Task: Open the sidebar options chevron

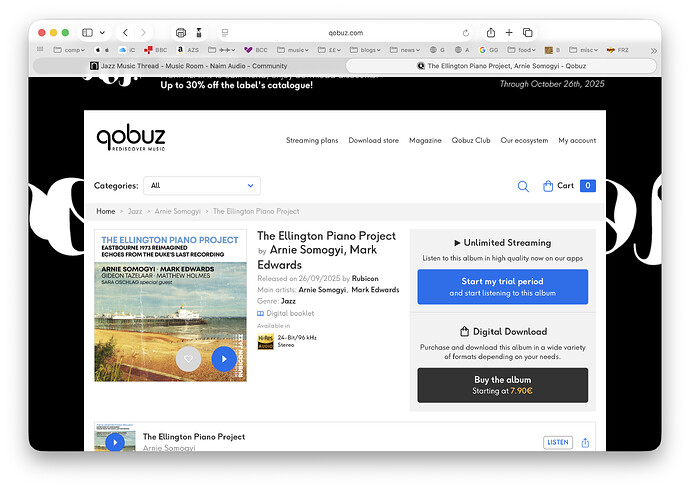Action: tap(102, 33)
